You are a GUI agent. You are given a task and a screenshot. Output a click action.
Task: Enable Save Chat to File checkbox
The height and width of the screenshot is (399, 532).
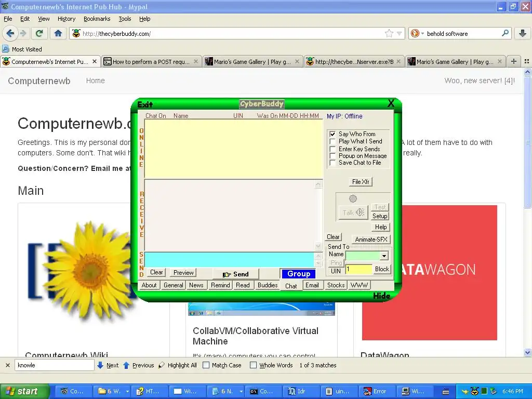pos(333,163)
